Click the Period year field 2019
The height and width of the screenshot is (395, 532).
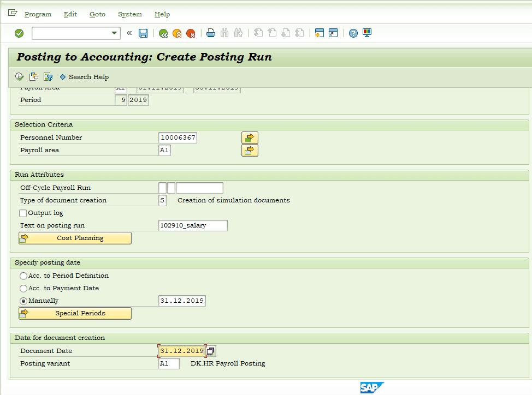point(138,100)
